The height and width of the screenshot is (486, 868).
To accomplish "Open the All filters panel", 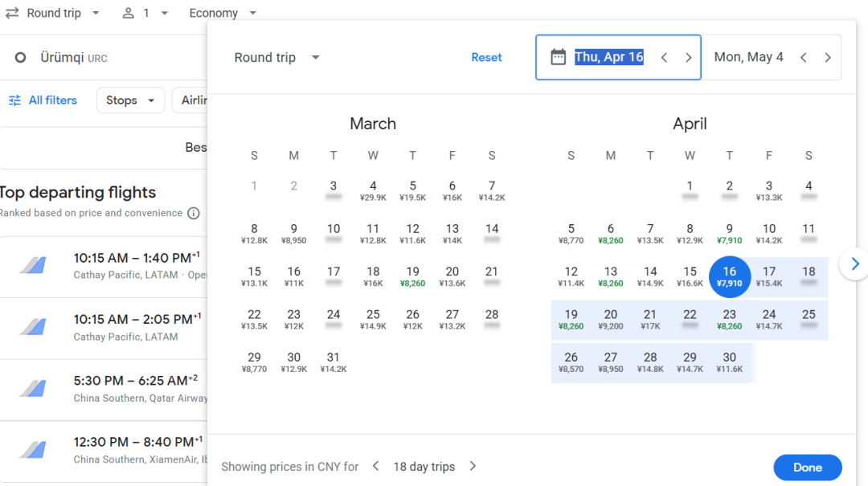I will pyautogui.click(x=43, y=100).
